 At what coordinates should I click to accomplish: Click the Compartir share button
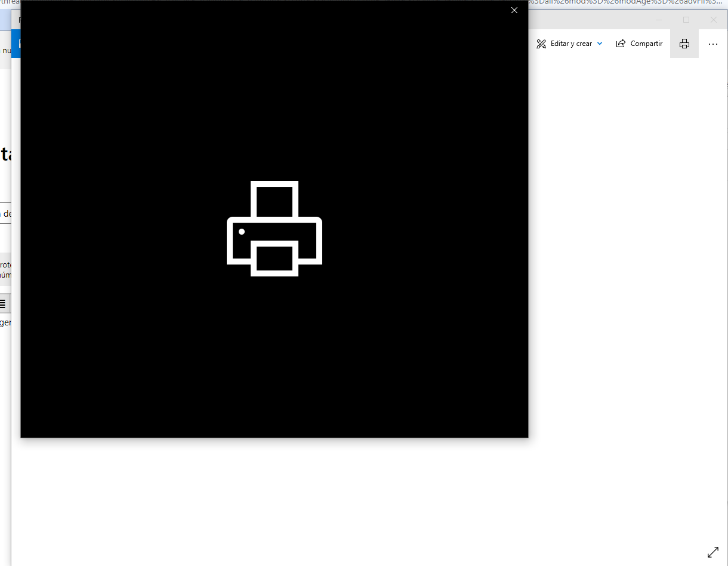point(639,44)
